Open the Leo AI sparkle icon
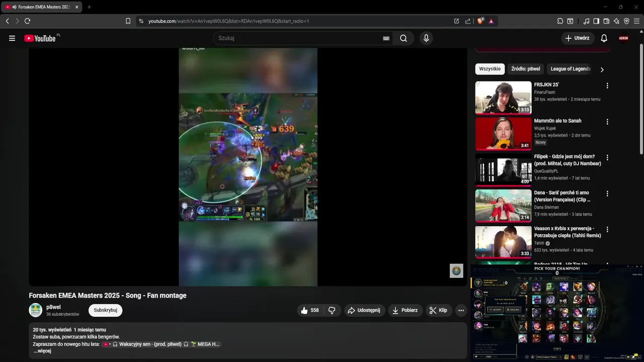 (x=616, y=21)
